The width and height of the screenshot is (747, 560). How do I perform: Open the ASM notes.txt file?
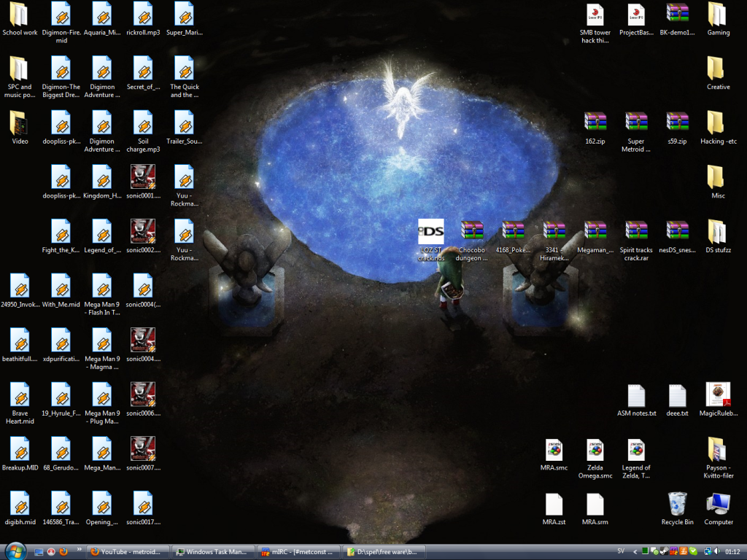point(636,395)
